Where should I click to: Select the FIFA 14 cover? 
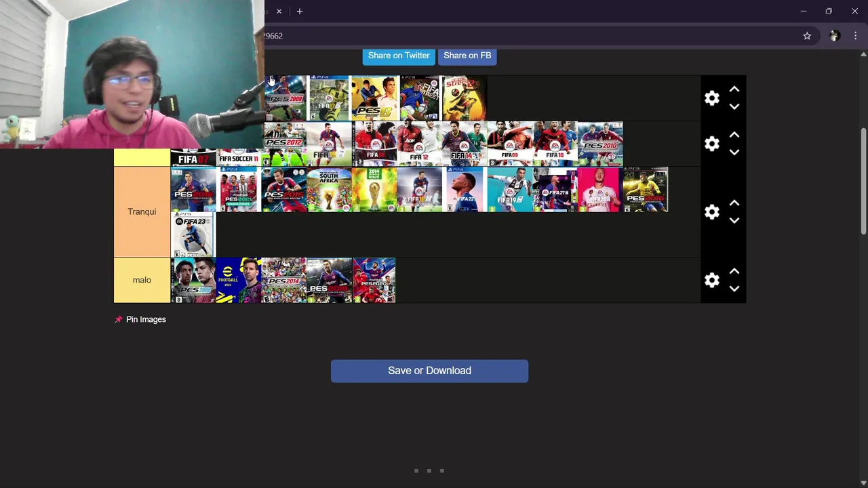click(x=465, y=144)
